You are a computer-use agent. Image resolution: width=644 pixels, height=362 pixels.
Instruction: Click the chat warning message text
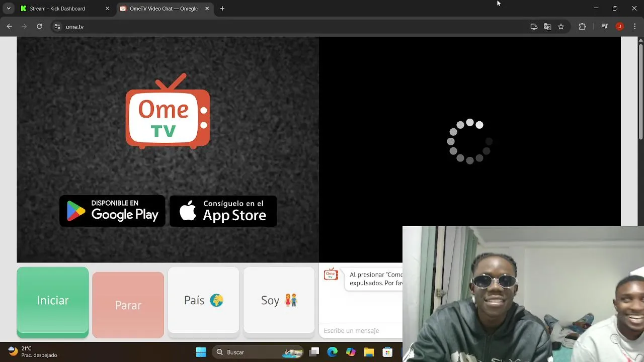click(x=376, y=279)
